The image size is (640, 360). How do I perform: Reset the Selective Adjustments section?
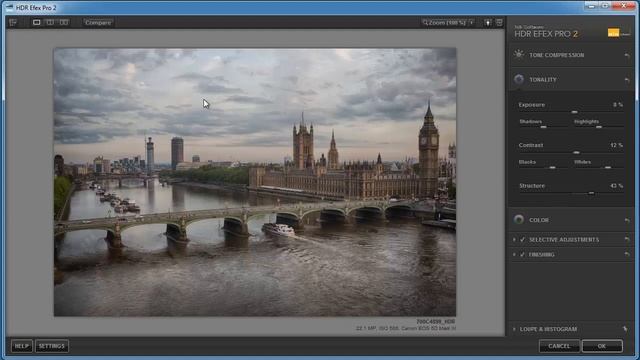pos(627,240)
